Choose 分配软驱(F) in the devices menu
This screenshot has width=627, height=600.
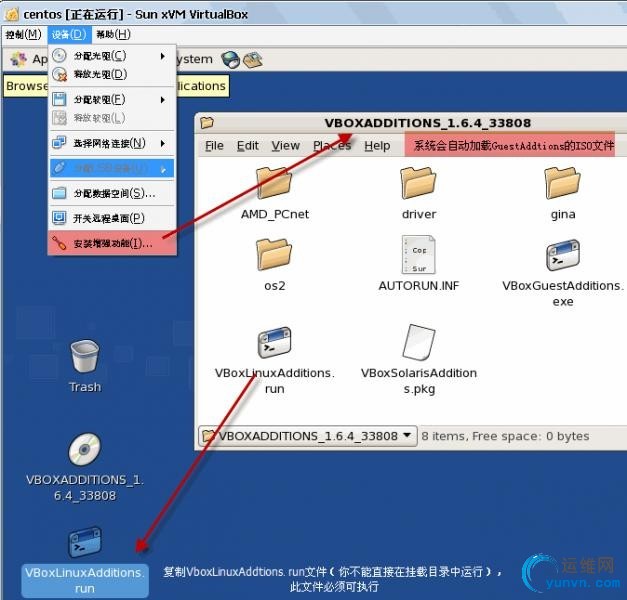point(112,99)
